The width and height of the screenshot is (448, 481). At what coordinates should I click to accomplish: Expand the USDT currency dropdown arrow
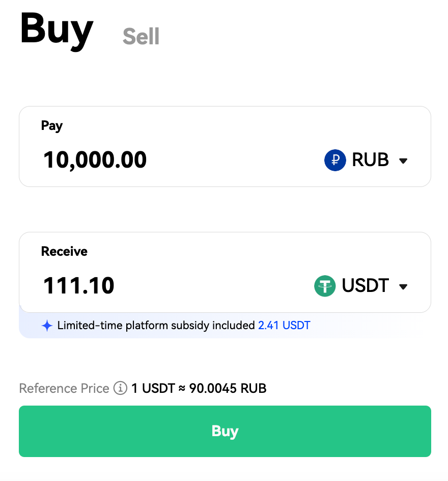click(x=403, y=286)
